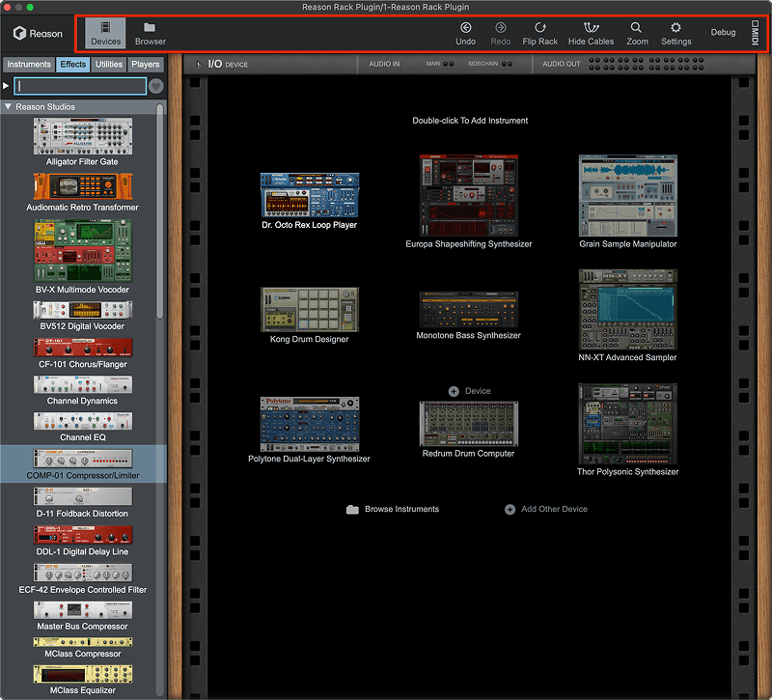Select the MClass Equalizer device

coord(82,681)
